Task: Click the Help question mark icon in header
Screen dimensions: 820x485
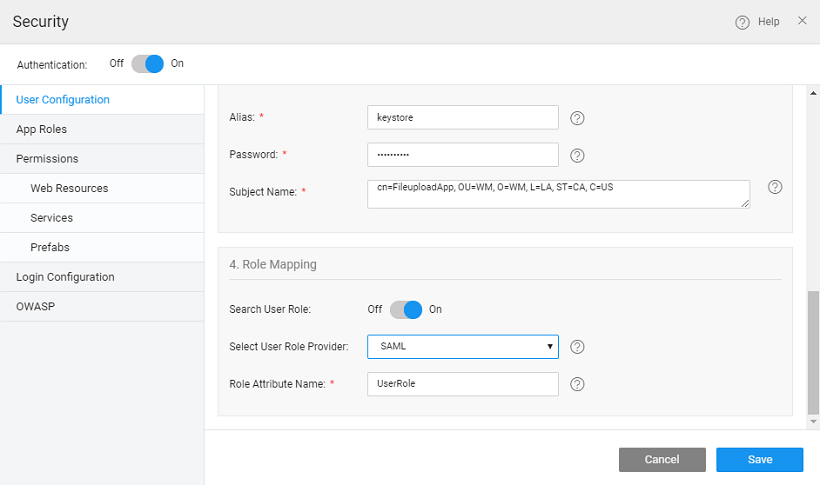Action: coord(742,22)
